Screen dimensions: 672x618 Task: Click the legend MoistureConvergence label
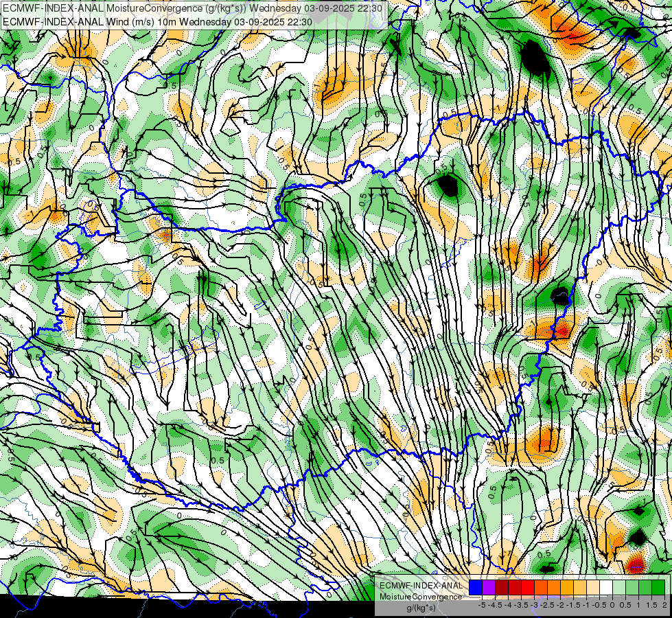pos(421,597)
